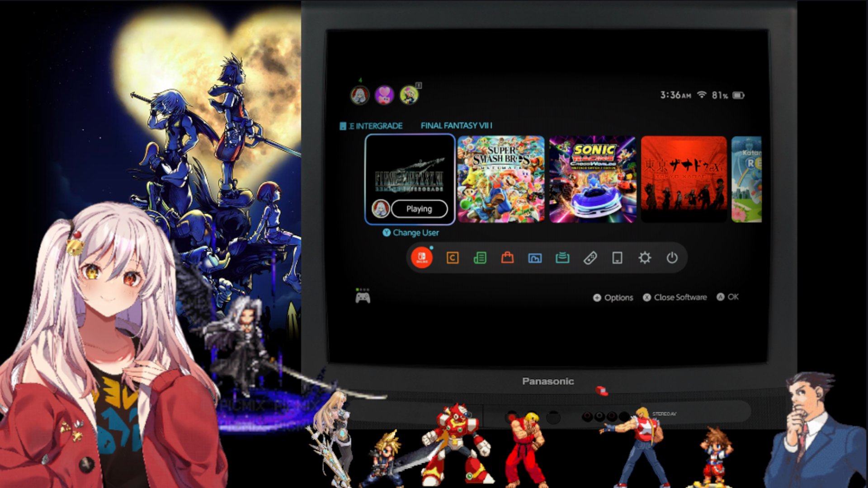
Task: Select the pink Toadette user avatar
Action: [385, 95]
